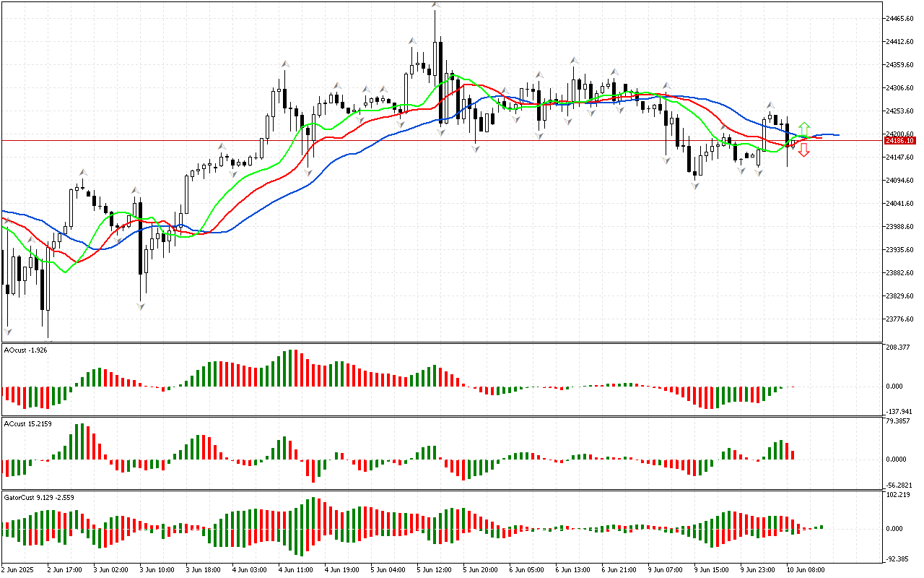Select the up fractal above 4 Jun 11:00 peak
Viewport: 924px width, 578px height.
[x=285, y=64]
